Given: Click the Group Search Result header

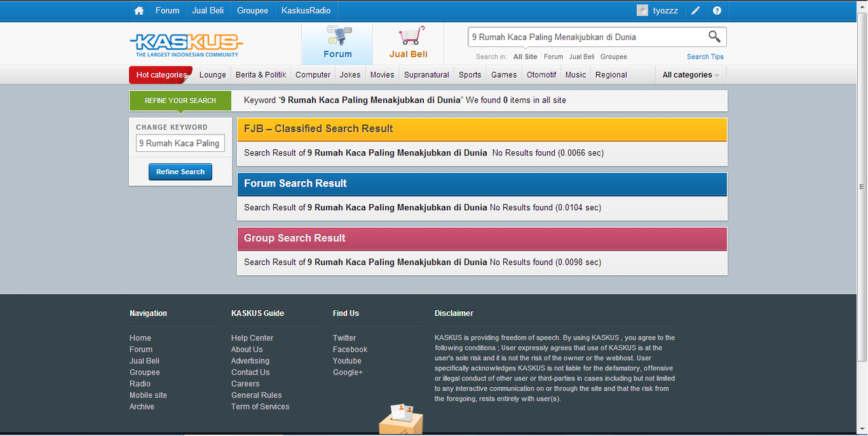Looking at the screenshot, I should [x=482, y=239].
